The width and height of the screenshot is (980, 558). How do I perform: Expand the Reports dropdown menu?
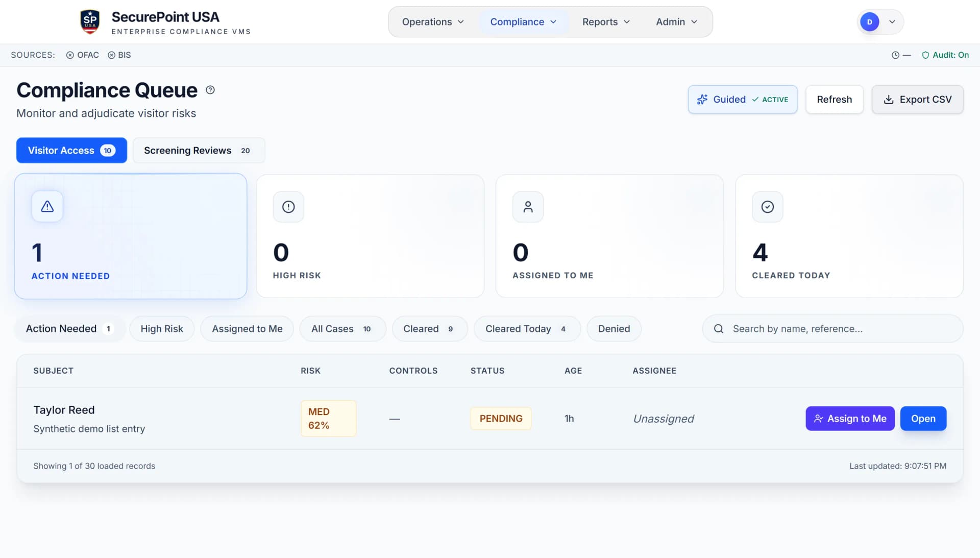point(606,22)
